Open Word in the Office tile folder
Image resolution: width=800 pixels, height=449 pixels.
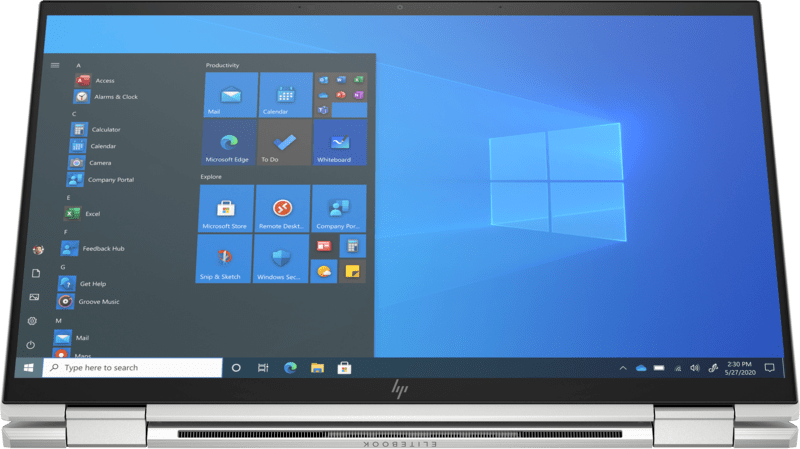pos(341,80)
